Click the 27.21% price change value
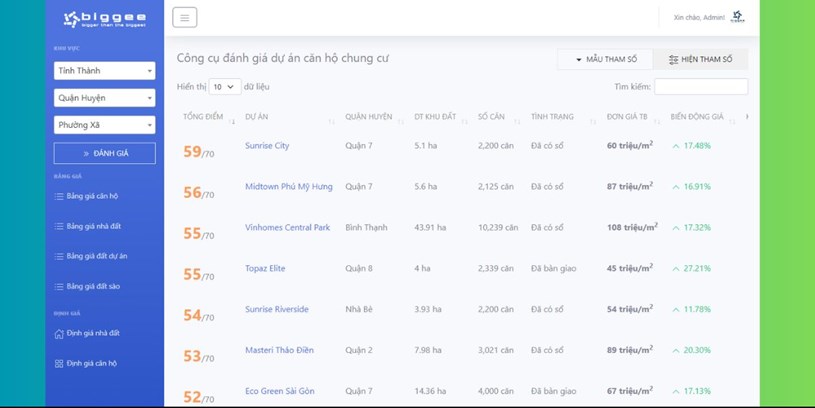This screenshot has width=815, height=408. coord(696,269)
